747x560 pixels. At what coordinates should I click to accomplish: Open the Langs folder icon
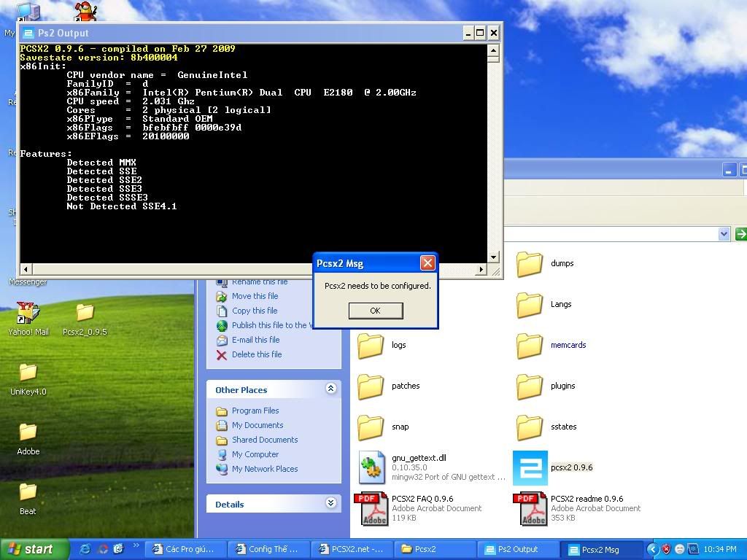coord(530,305)
